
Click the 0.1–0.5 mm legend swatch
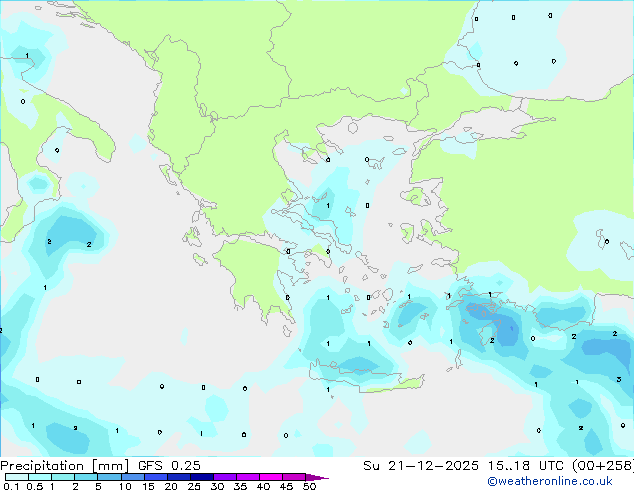(x=17, y=477)
